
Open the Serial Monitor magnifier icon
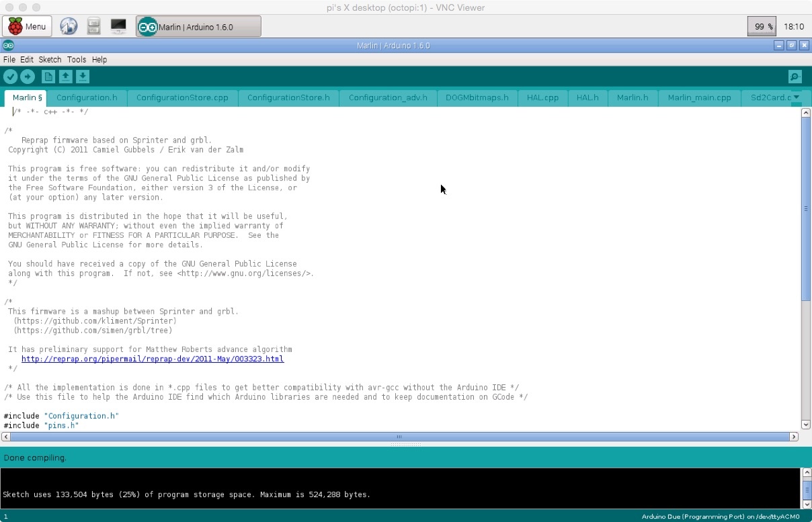(795, 77)
